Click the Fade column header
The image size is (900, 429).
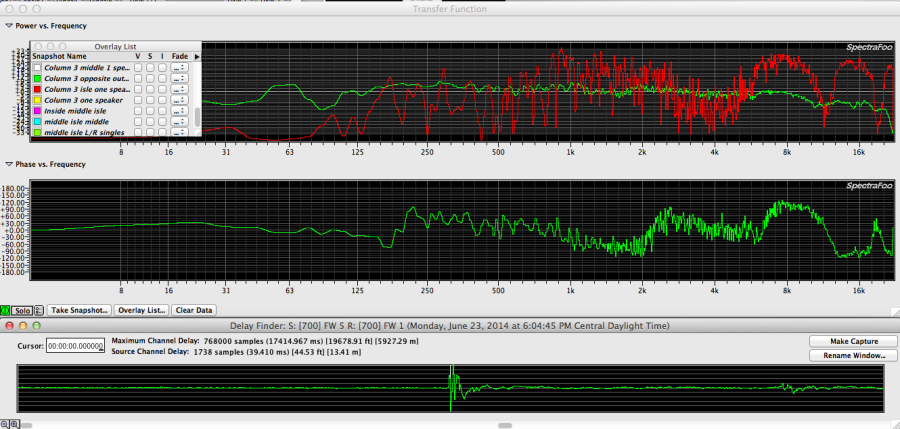[x=179, y=57]
